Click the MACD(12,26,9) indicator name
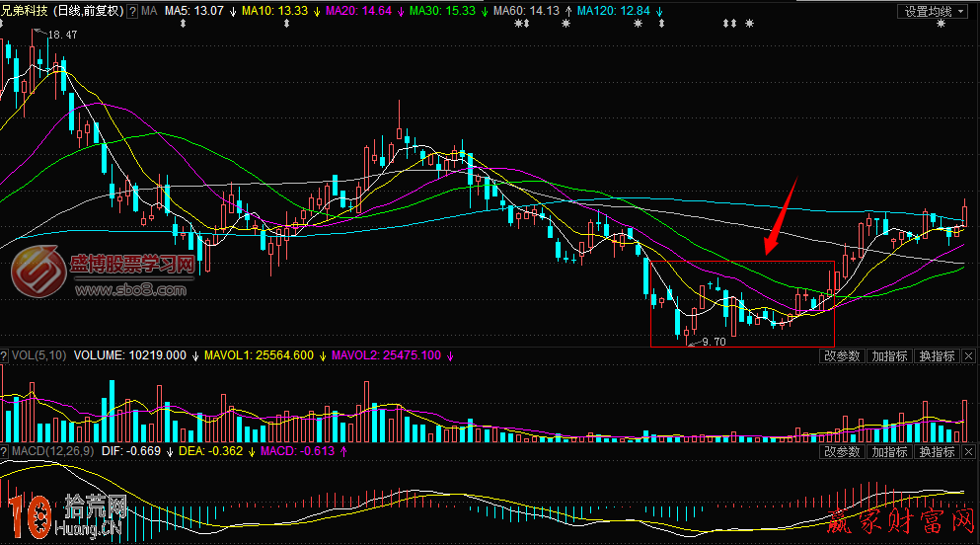 [x=52, y=451]
